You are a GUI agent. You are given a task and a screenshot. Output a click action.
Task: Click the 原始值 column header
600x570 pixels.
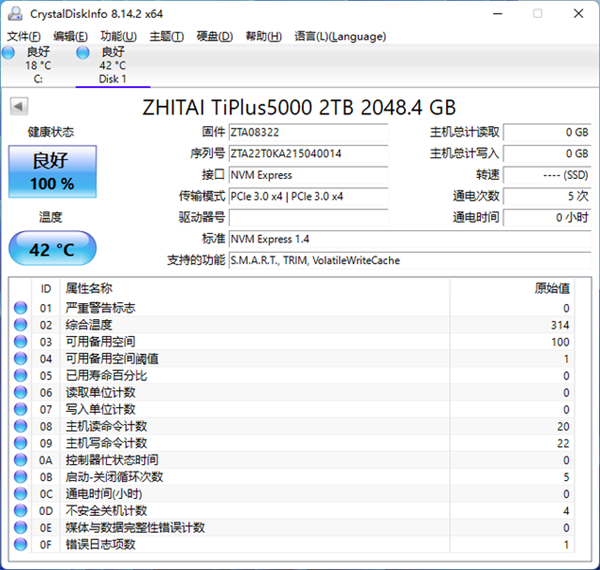click(x=551, y=288)
